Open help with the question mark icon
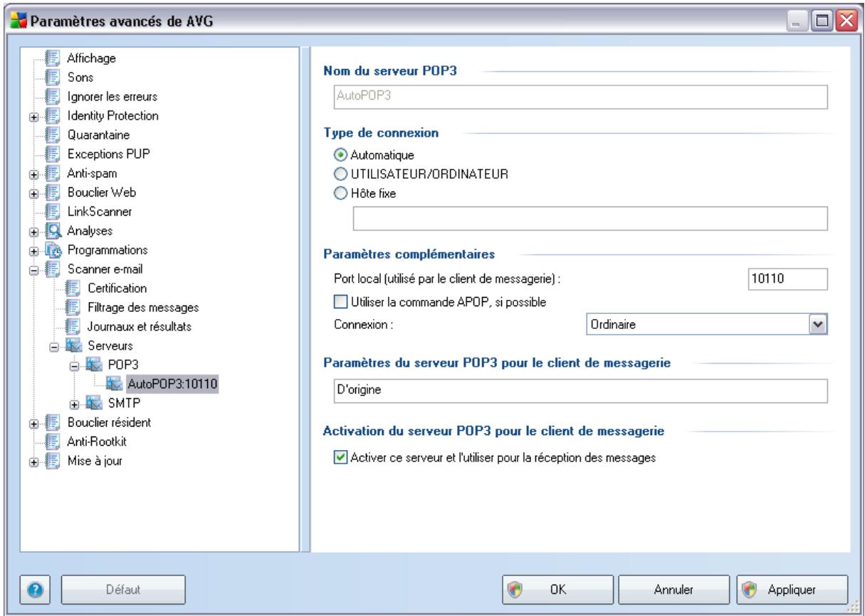This screenshot has width=865, height=616. click(x=33, y=589)
